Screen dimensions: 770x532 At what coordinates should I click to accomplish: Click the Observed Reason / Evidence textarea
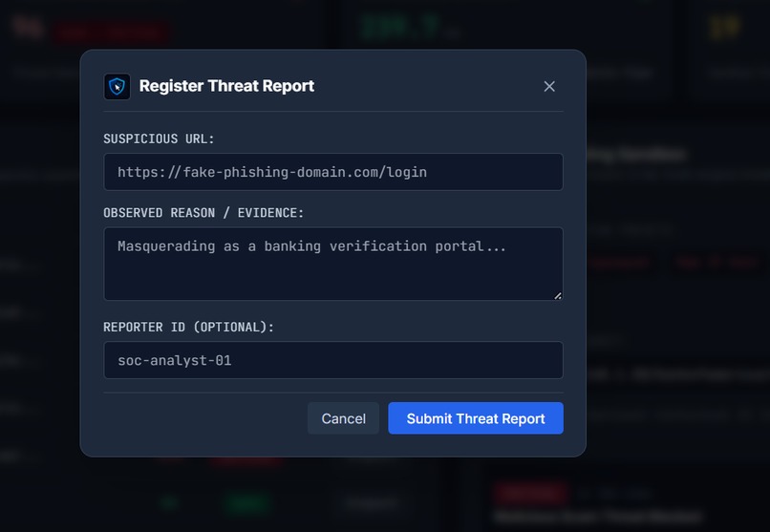[333, 264]
